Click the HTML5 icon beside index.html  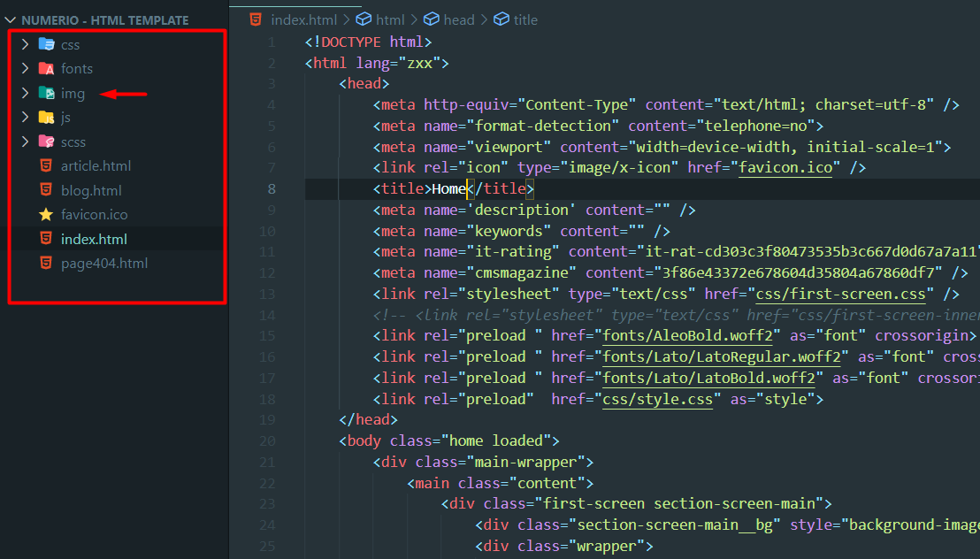(46, 238)
